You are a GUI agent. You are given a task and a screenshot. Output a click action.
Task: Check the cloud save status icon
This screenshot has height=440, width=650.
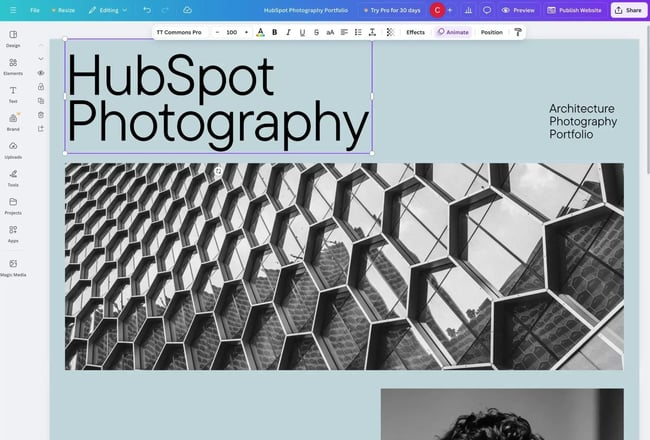[x=187, y=10]
